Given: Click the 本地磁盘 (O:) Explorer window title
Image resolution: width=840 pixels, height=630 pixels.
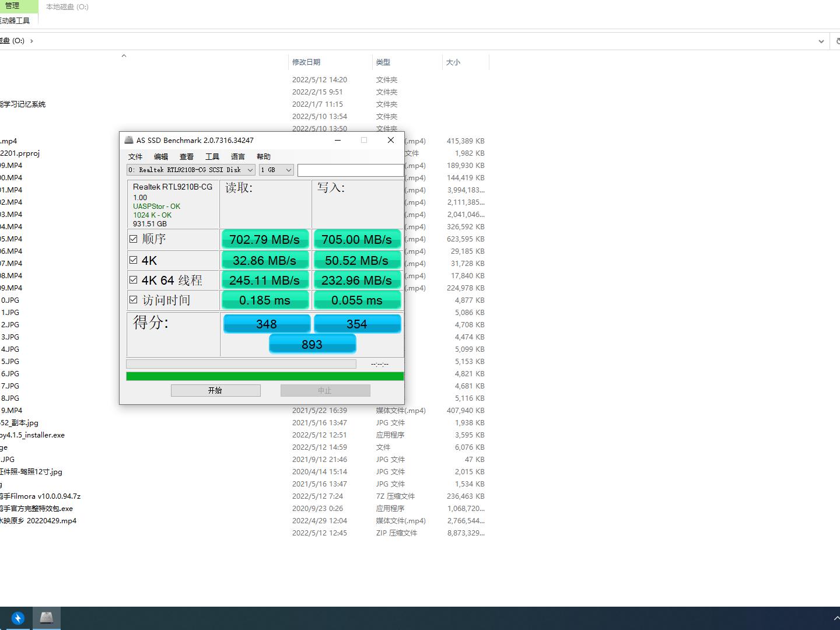Looking at the screenshot, I should coord(67,7).
